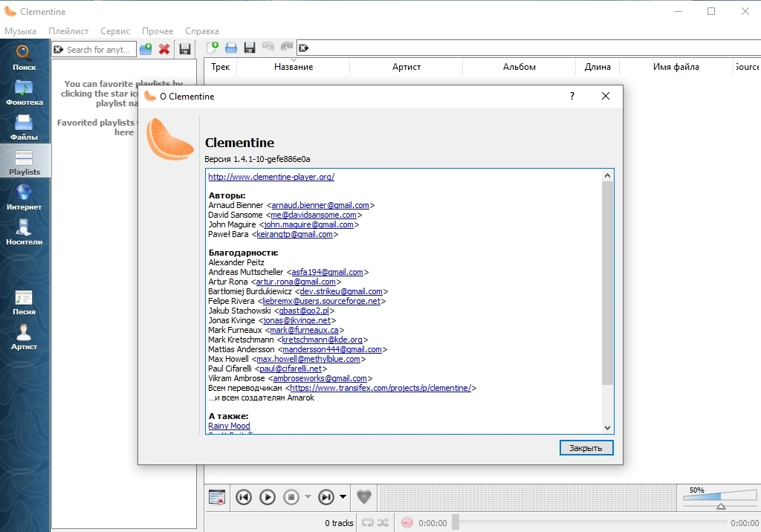The width and height of the screenshot is (761, 532).
Task: Click the playlist filter input field
Action: (x=529, y=48)
